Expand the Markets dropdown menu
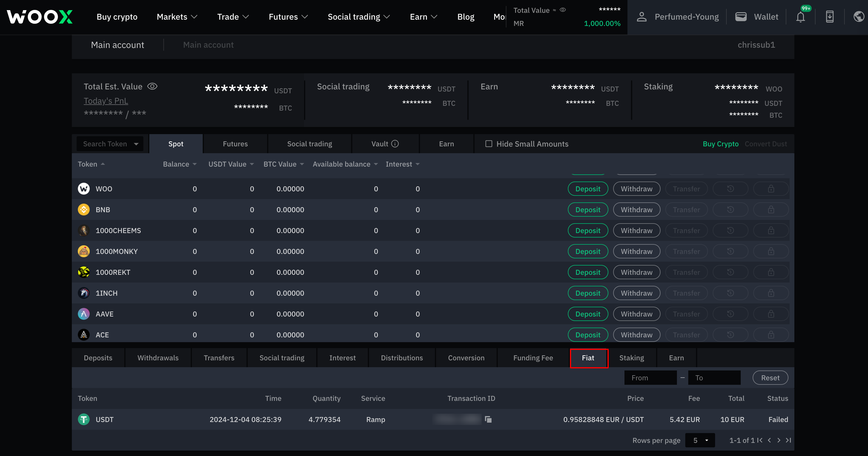 pyautogui.click(x=177, y=17)
